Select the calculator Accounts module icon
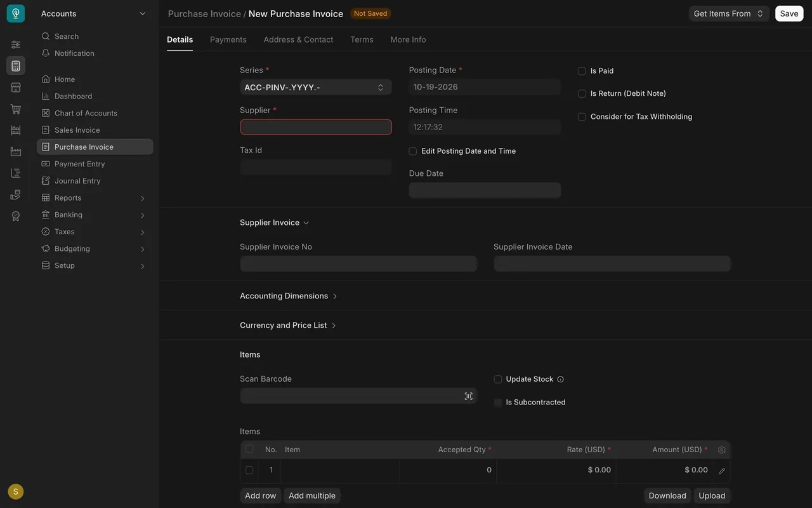812x508 pixels. pyautogui.click(x=16, y=66)
